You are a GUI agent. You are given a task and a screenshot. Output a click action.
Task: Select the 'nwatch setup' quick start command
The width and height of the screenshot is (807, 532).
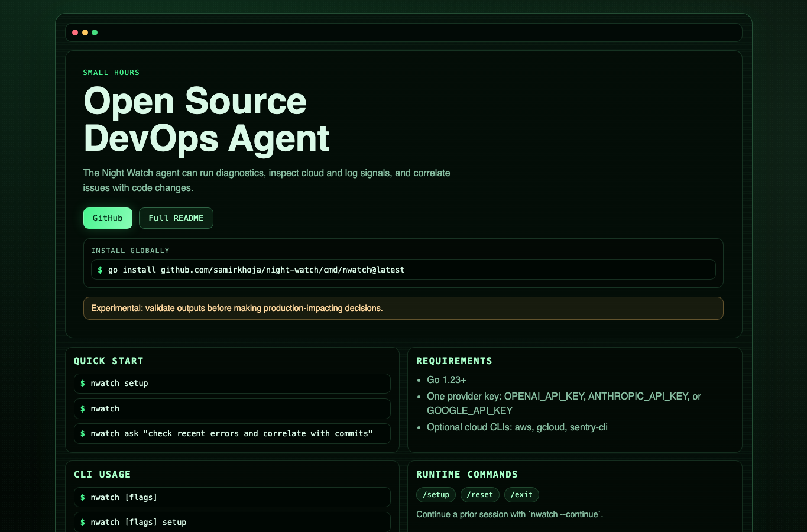coord(232,384)
